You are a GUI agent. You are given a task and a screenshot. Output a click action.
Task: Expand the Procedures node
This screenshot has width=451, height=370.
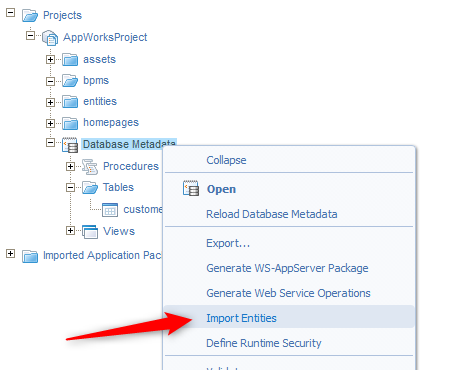pyautogui.click(x=70, y=166)
